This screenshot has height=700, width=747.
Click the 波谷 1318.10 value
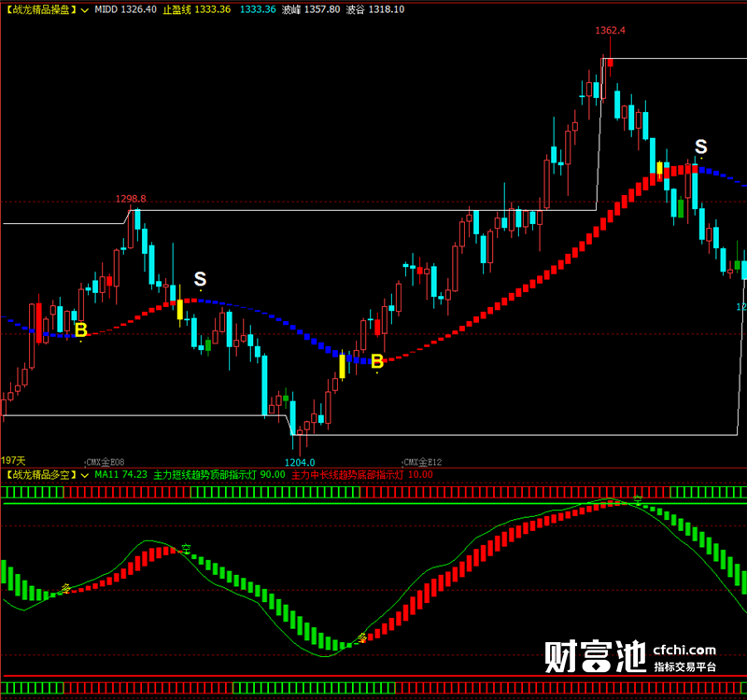pyautogui.click(x=375, y=9)
